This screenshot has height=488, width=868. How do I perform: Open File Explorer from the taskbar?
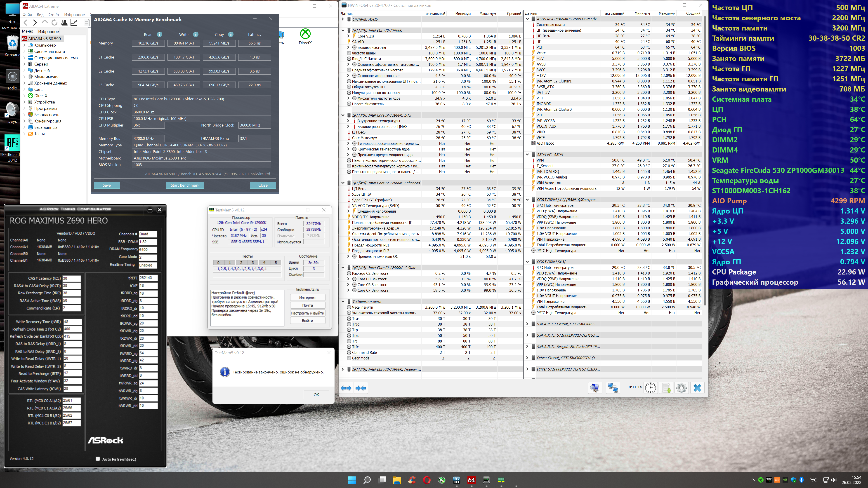397,480
